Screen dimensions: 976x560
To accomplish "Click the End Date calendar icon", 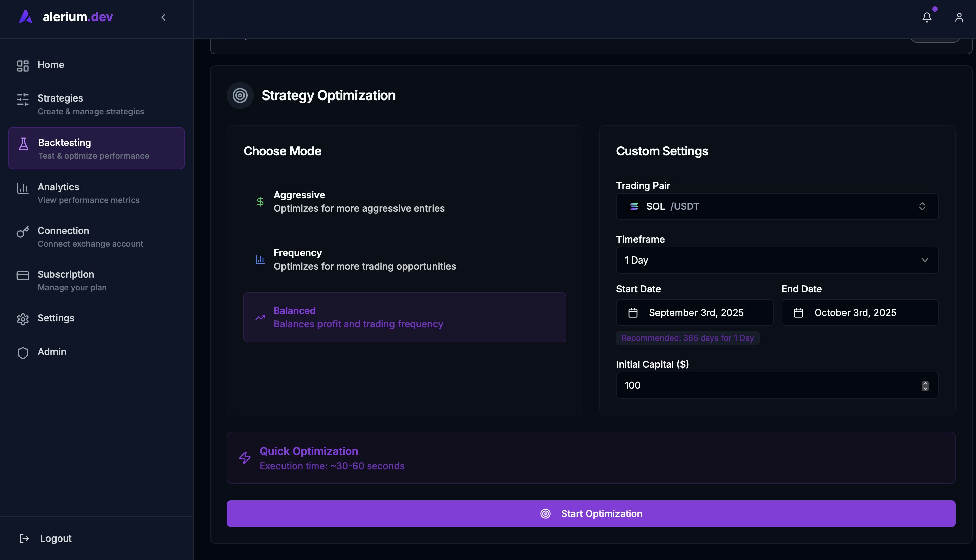I will point(798,313).
